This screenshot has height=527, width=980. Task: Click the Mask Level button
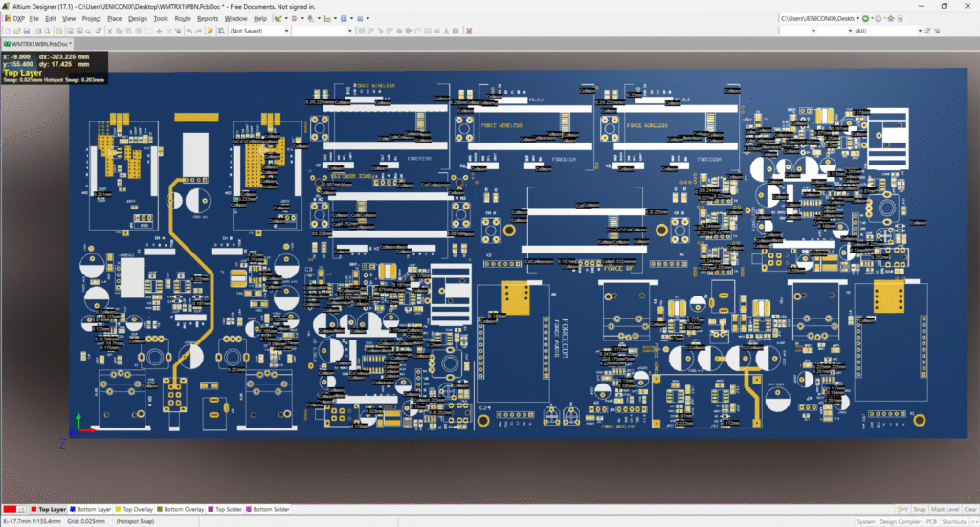click(x=944, y=510)
